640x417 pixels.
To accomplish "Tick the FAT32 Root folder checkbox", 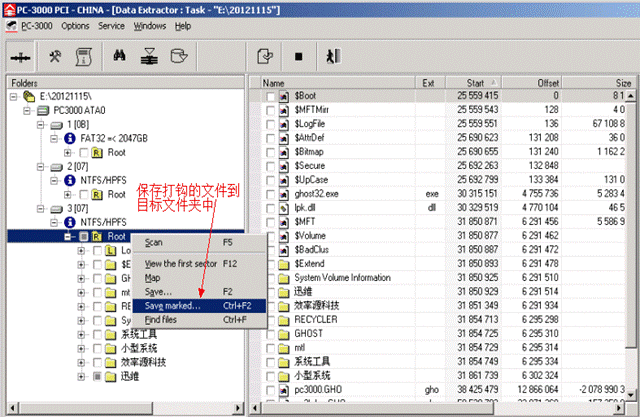I will coord(84,153).
